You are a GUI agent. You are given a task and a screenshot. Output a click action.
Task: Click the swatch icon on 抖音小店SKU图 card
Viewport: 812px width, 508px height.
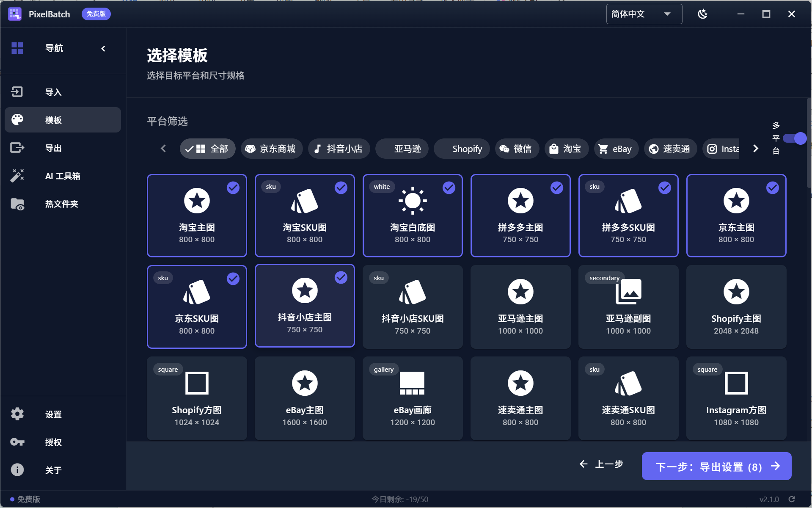point(413,292)
